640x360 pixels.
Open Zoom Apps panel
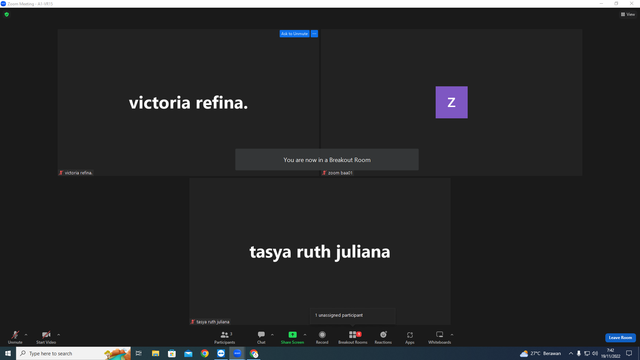410,337
